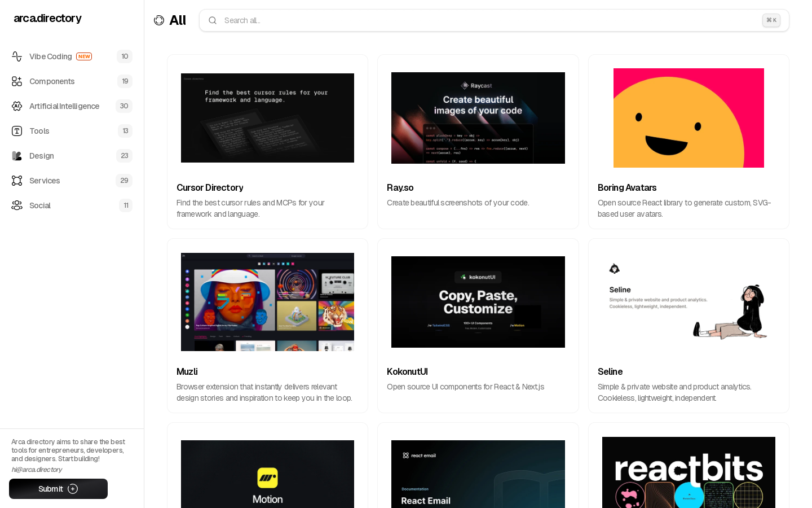Open the Social category
The image size is (812, 508).
72,205
